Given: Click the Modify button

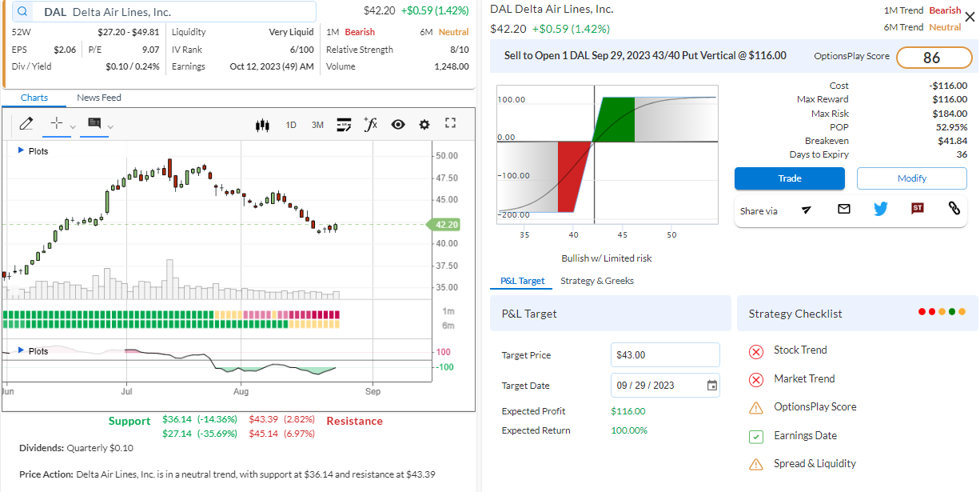Looking at the screenshot, I should coord(911,178).
